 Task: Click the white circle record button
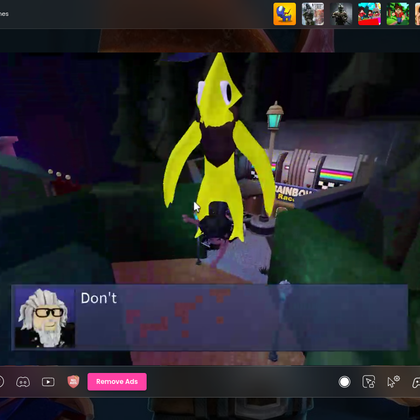[344, 382]
